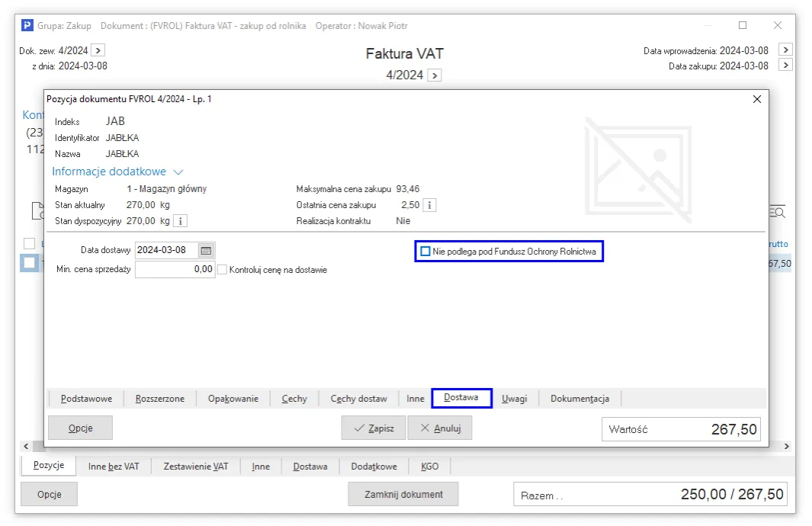Image resolution: width=812 pixels, height=526 pixels.
Task: Tick the highlighted row checkbox in positions list
Action: click(30, 263)
